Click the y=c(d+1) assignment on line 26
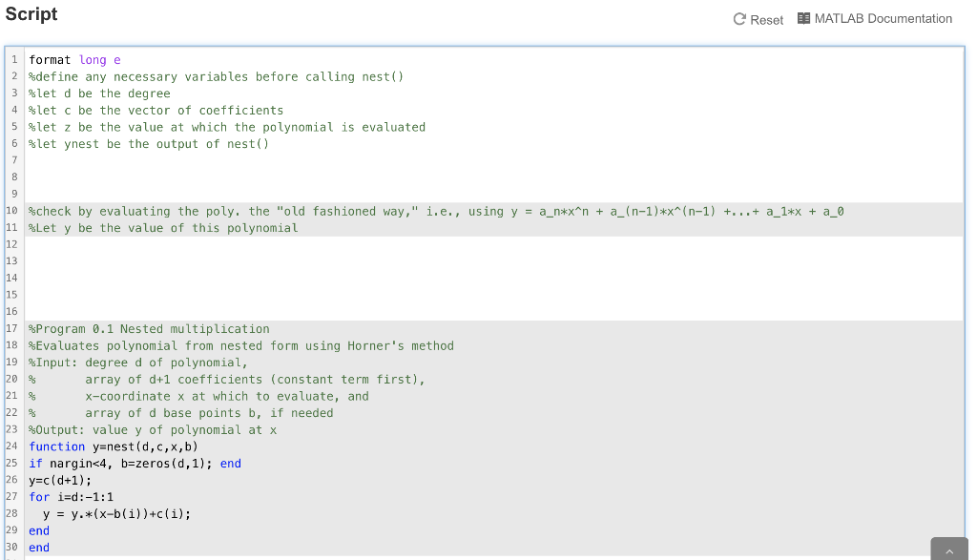977x560 pixels. [x=59, y=480]
